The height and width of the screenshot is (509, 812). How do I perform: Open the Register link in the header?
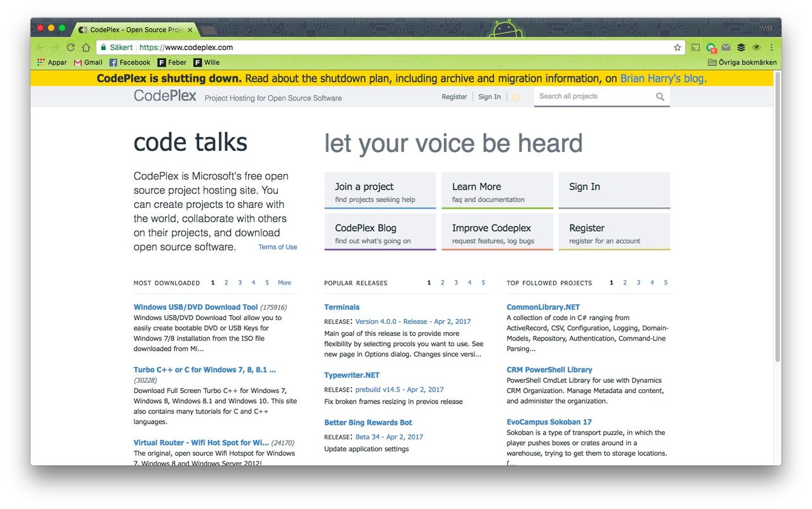point(454,97)
